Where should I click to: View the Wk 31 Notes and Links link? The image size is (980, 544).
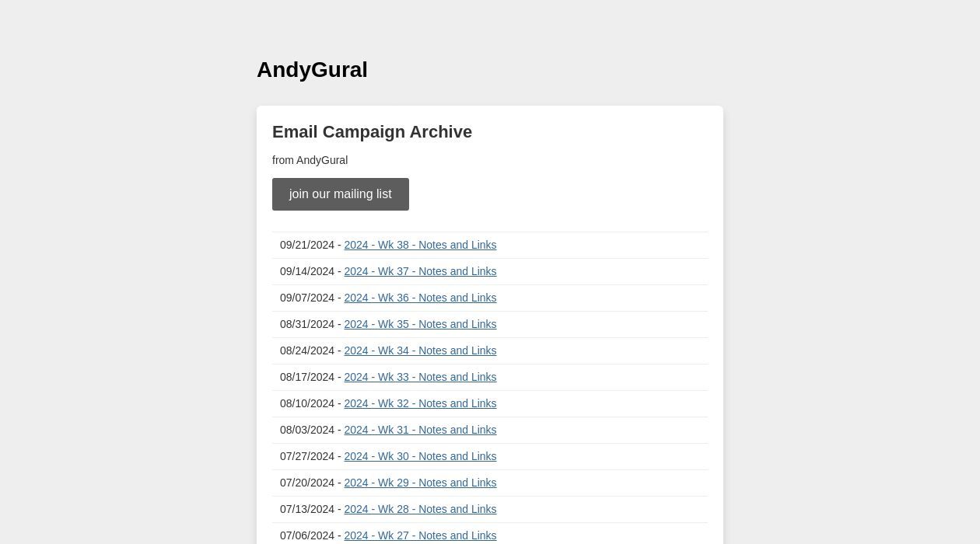(420, 430)
